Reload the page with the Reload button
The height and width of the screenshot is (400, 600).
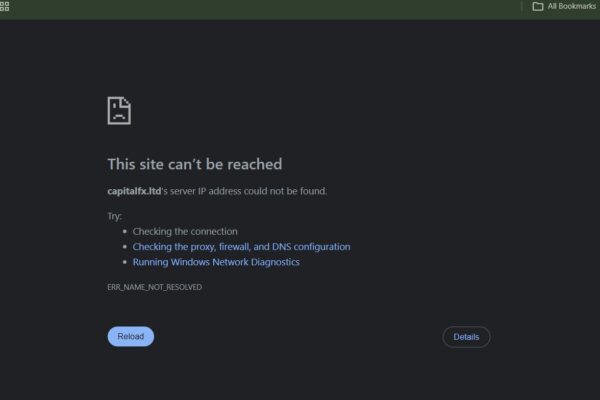pos(130,336)
